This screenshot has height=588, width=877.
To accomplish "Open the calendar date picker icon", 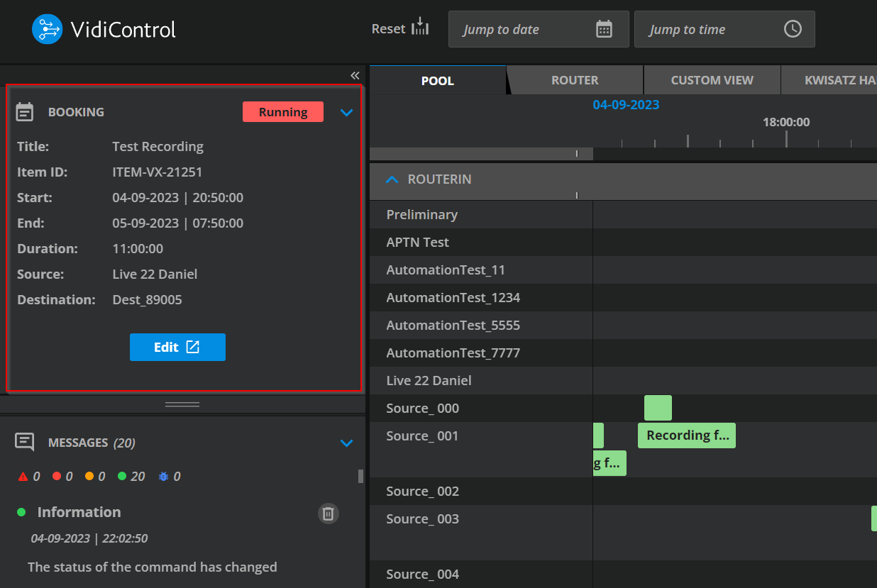I will 604,29.
